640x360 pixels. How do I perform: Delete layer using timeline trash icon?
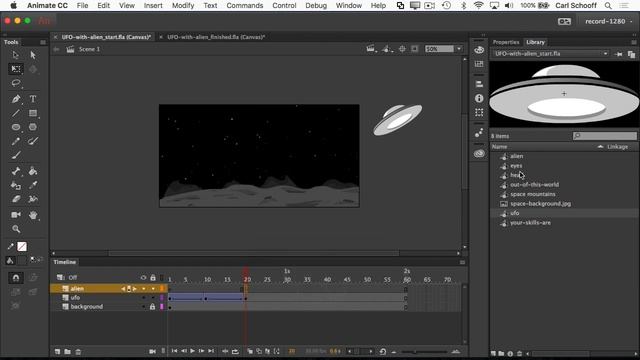78,351
